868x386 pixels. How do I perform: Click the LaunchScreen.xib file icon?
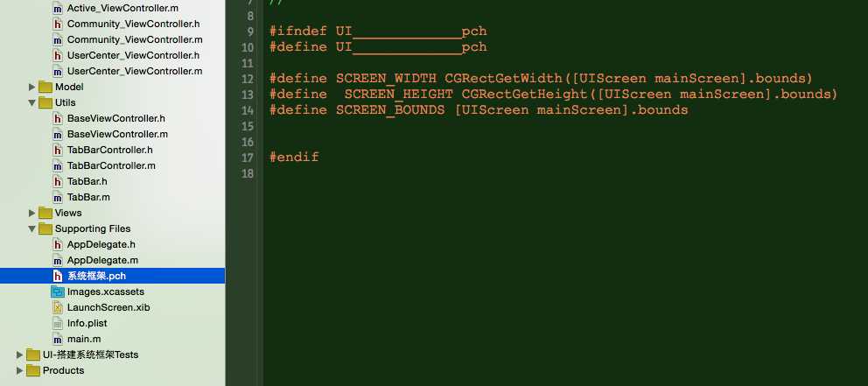58,307
